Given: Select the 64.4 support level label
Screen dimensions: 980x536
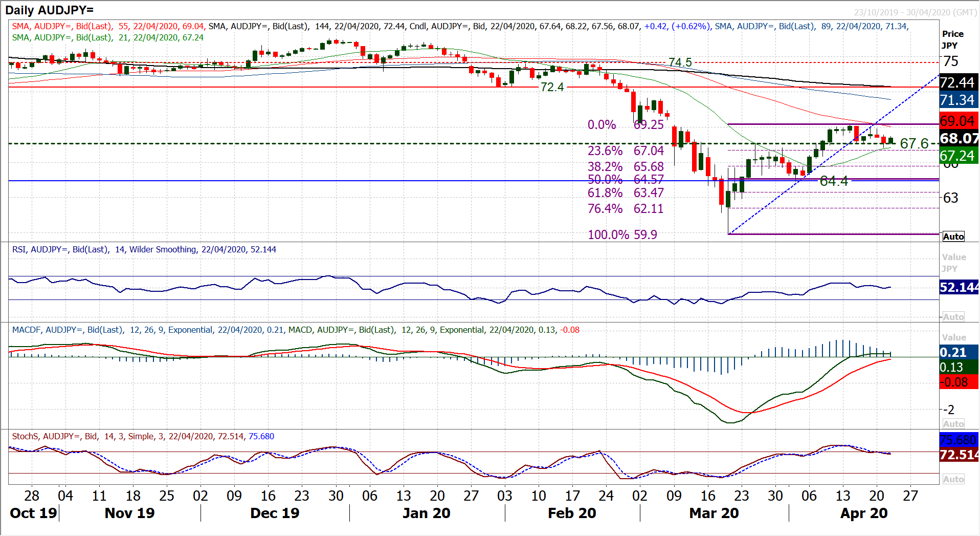Looking at the screenshot, I should pyautogui.click(x=834, y=181).
